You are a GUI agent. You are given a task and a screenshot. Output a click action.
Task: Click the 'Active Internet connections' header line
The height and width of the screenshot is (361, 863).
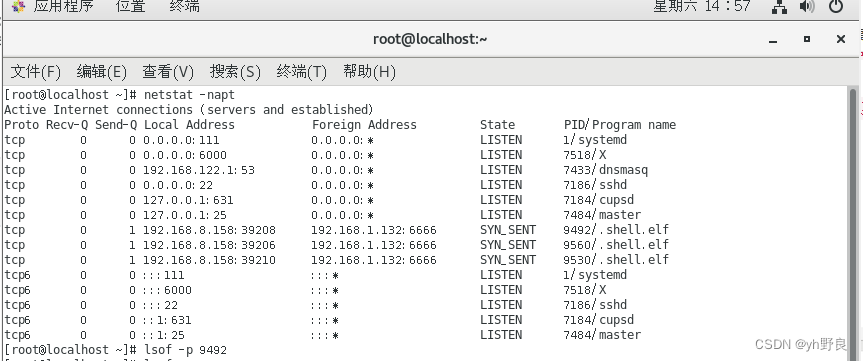[x=189, y=110]
